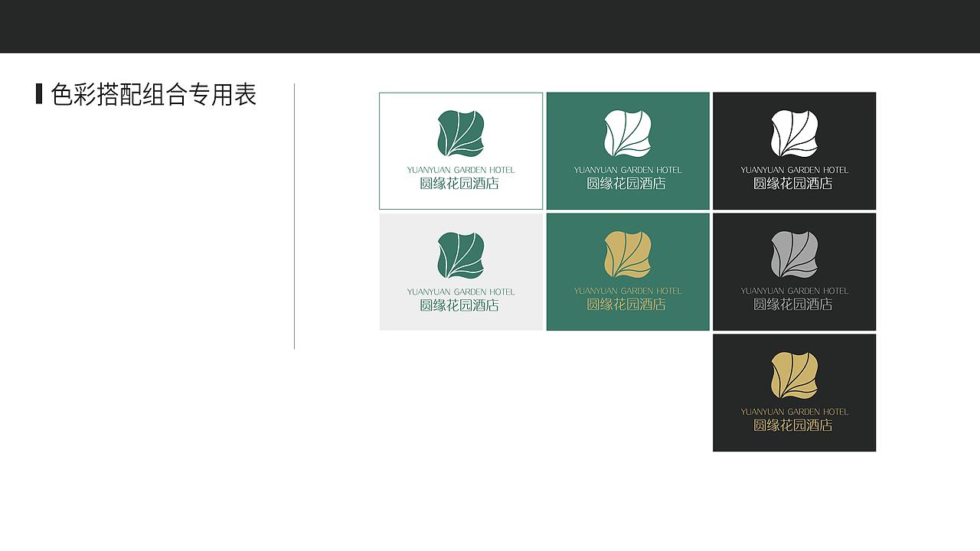Viewport: 980px width, 551px height.
Task: Click the white leaf logo on black card
Action: (x=795, y=133)
